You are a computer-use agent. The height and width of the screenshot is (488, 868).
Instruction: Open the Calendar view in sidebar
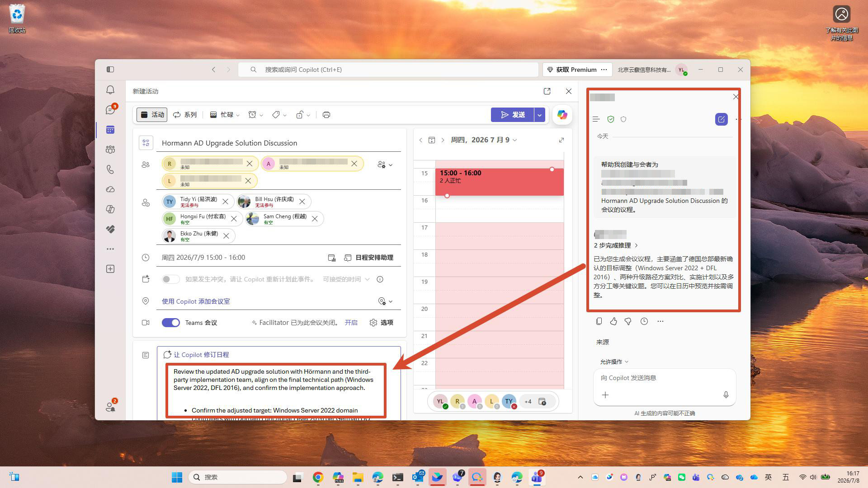[x=110, y=130]
